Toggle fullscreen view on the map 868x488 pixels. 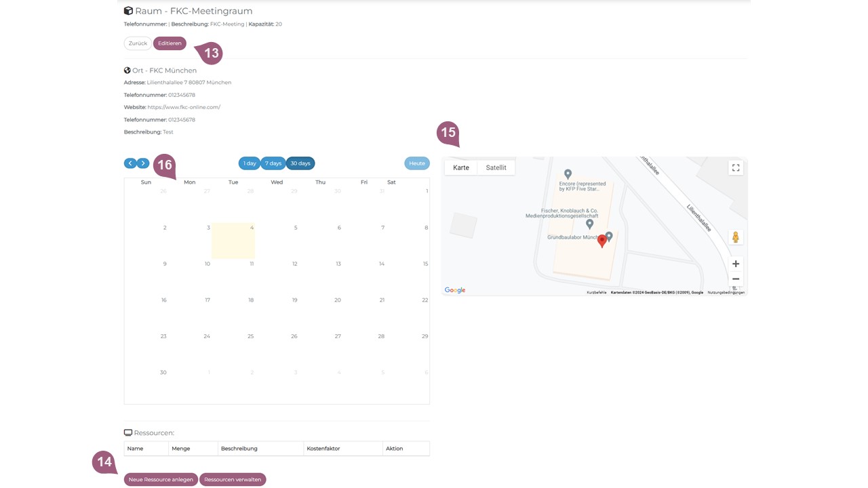point(735,168)
